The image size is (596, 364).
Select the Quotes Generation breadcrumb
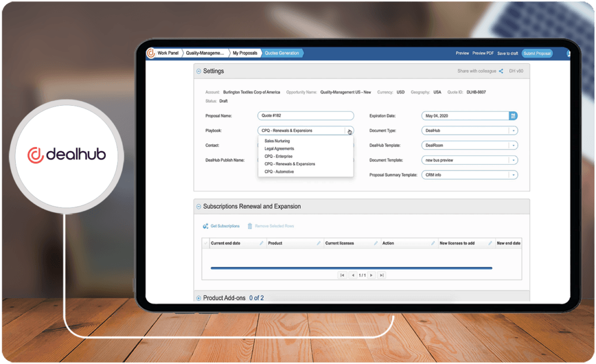click(282, 53)
